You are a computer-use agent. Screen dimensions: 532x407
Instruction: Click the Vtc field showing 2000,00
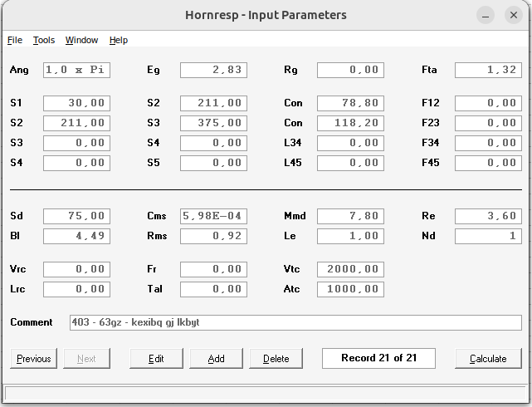[351, 269]
